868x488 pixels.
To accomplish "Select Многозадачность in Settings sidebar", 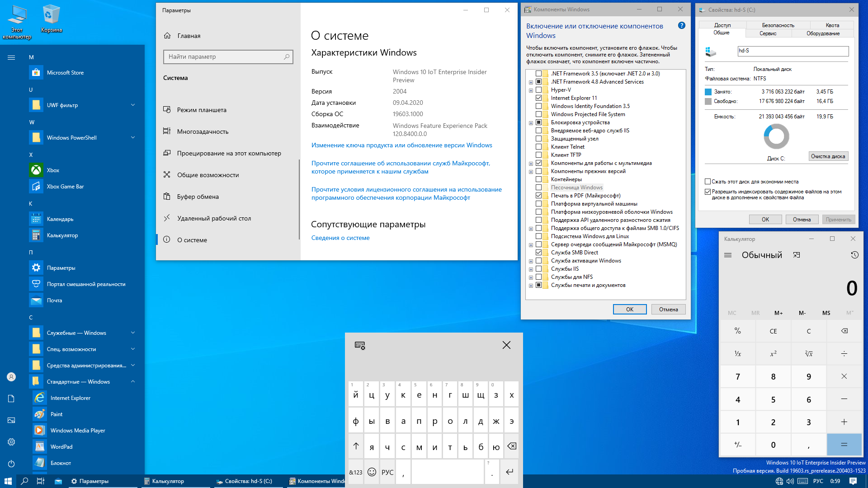I will [227, 131].
